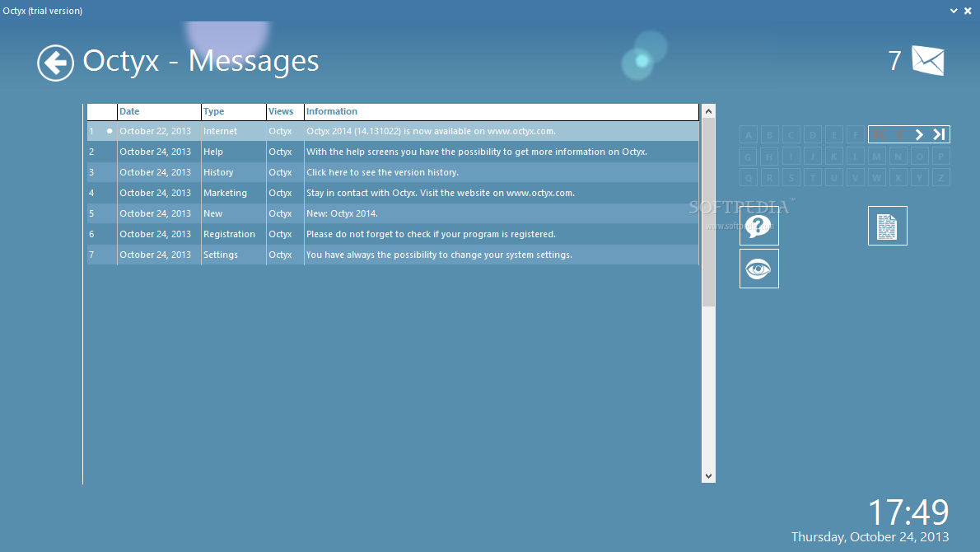Open the title bar dropdown chevron

pos(954,11)
